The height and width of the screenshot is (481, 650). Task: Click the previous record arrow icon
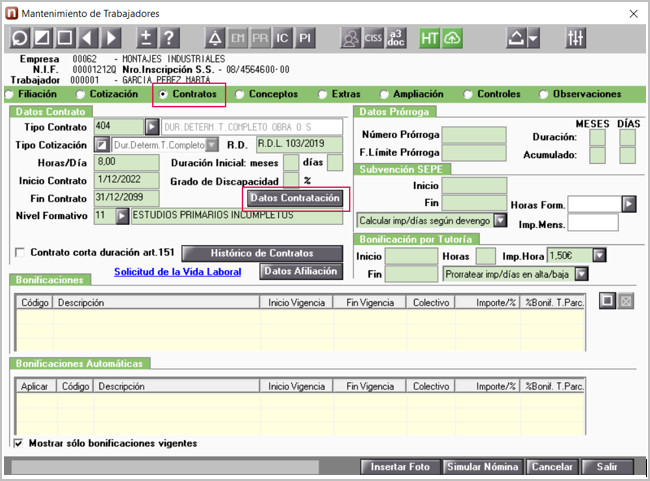click(86, 38)
